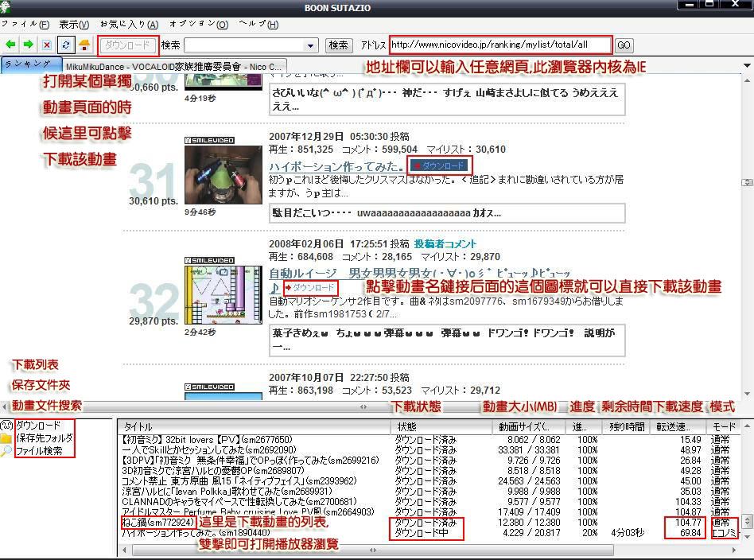754x560 pixels.
Task: Click the magnifier icon beside ファイル検索
Action: 6,451
